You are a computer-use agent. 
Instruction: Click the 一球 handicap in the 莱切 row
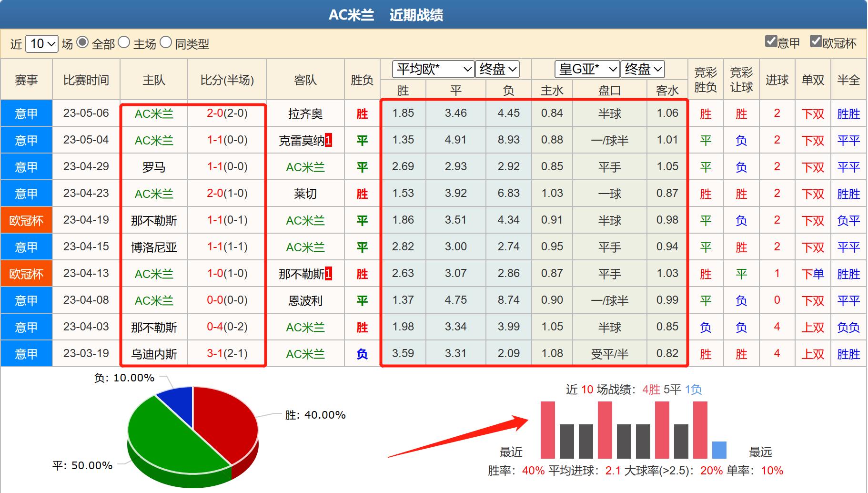coord(610,194)
